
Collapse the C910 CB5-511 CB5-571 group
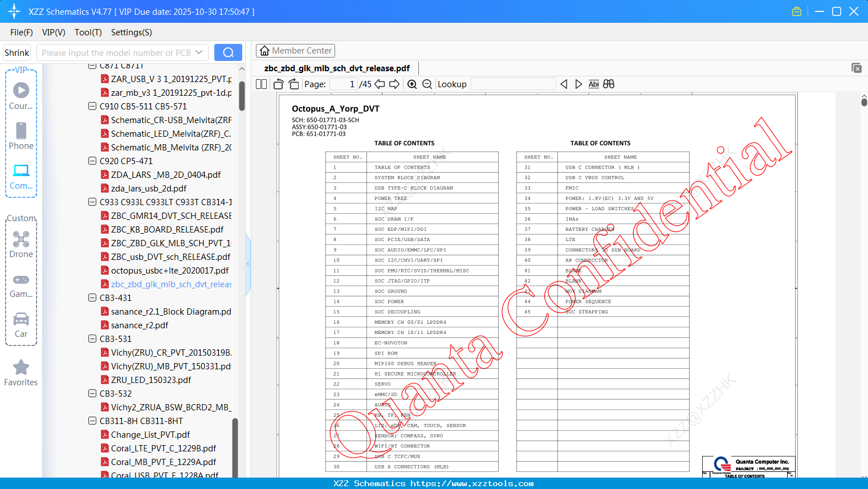pos(92,107)
